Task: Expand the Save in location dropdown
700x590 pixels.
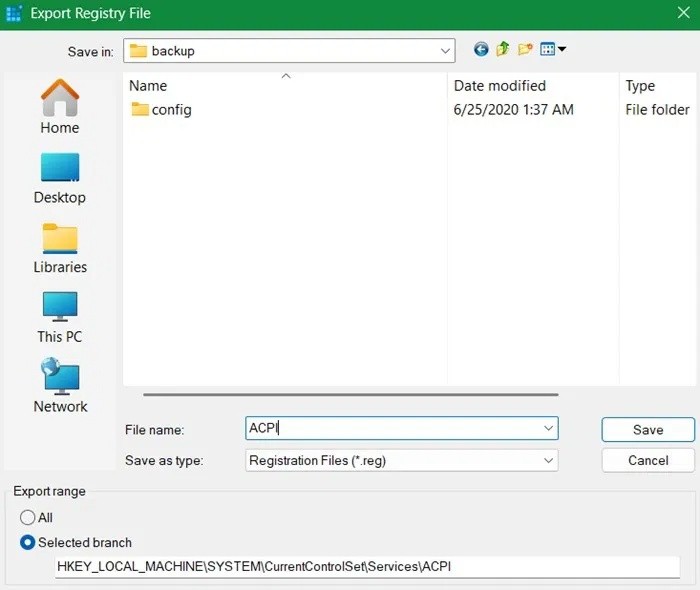Action: pos(445,51)
